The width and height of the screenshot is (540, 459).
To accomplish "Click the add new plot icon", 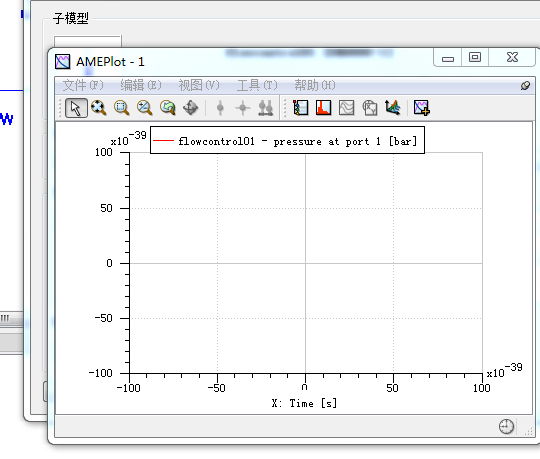I will coord(422,108).
